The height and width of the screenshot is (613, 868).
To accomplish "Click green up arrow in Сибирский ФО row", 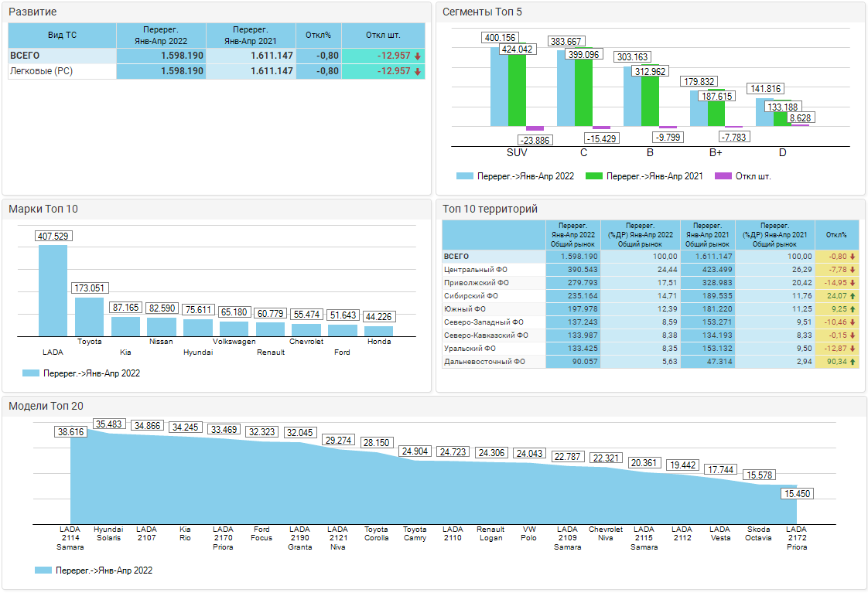I will (x=853, y=296).
